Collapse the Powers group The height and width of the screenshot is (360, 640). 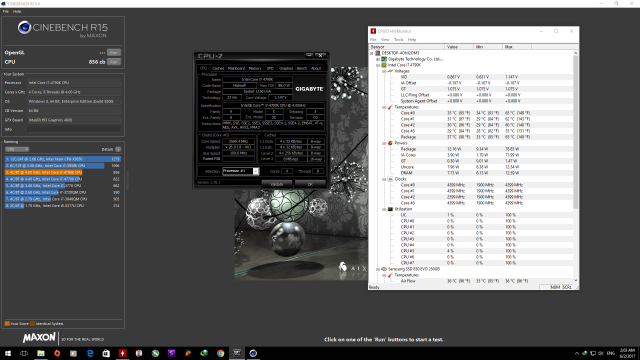(x=384, y=143)
